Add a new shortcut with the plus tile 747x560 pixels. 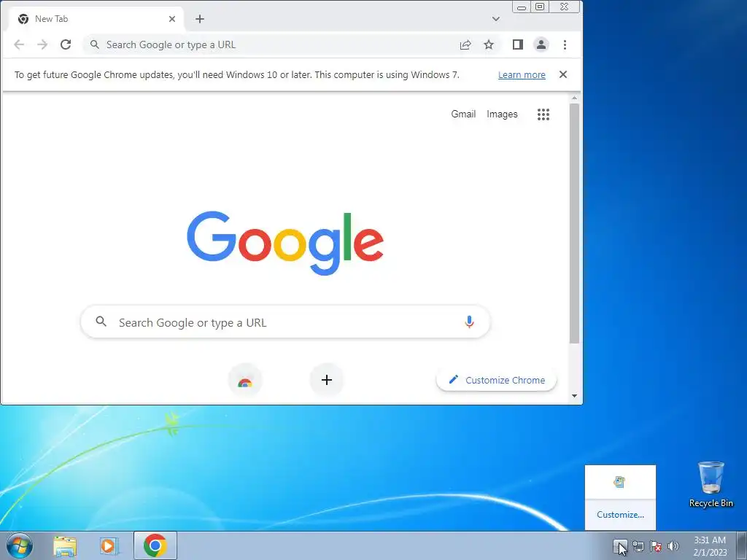tap(327, 380)
